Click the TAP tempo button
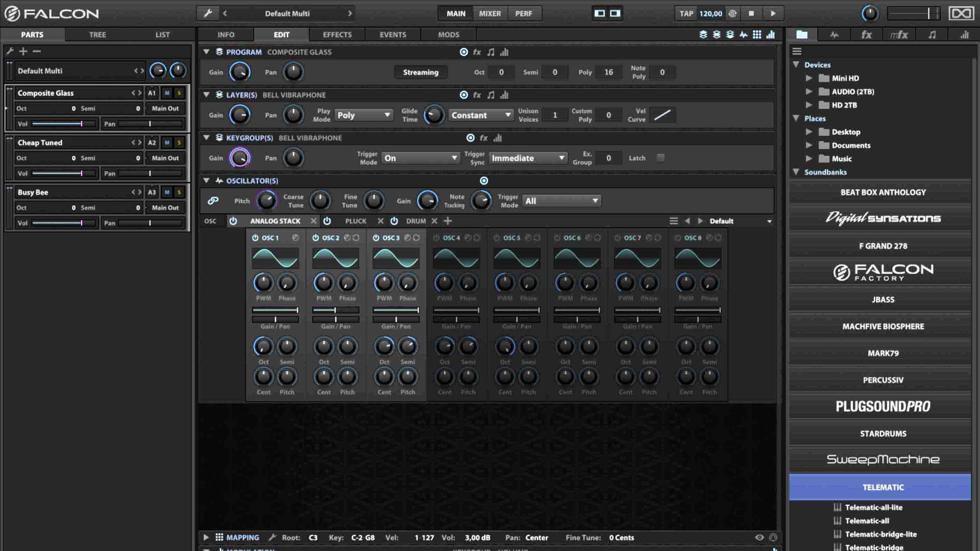This screenshot has height=551, width=980. point(686,14)
